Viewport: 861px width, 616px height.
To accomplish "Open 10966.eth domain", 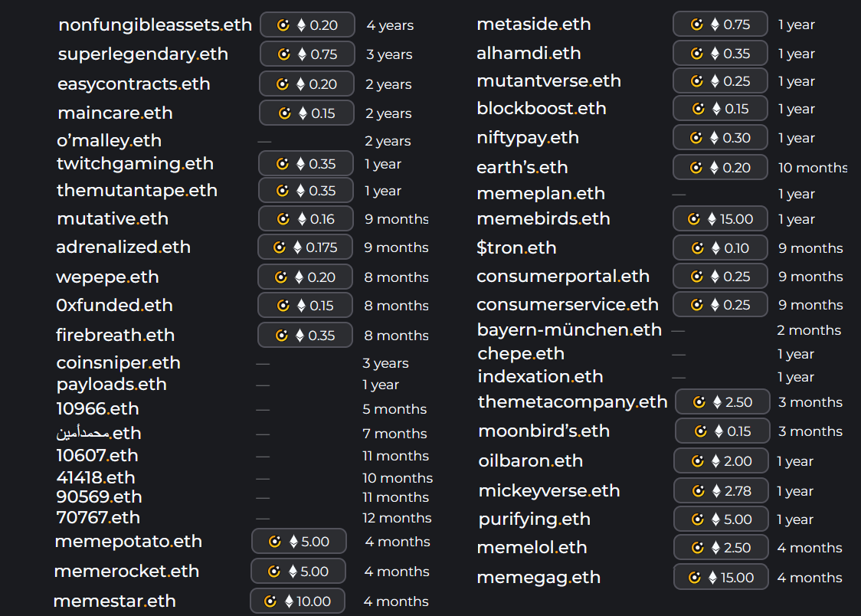I will [x=97, y=409].
